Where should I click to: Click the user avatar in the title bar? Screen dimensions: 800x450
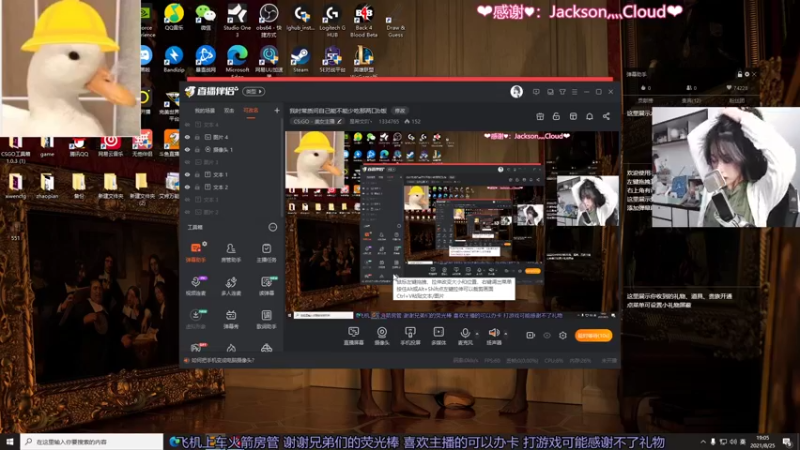point(516,91)
